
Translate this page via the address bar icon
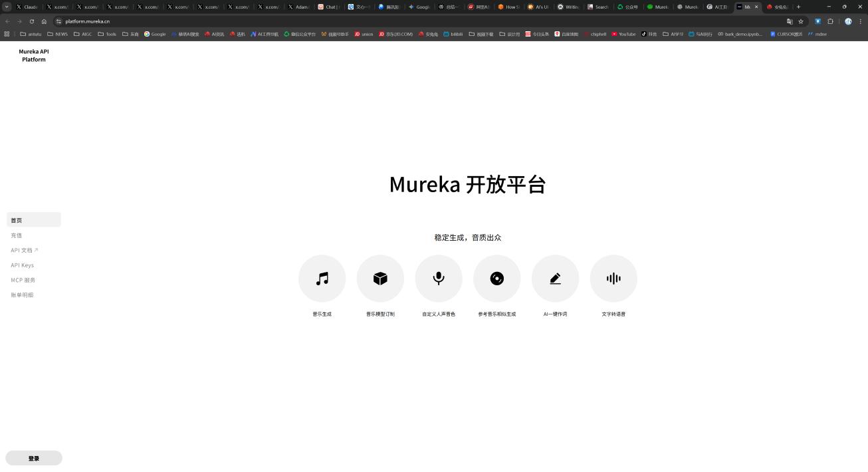(x=790, y=21)
